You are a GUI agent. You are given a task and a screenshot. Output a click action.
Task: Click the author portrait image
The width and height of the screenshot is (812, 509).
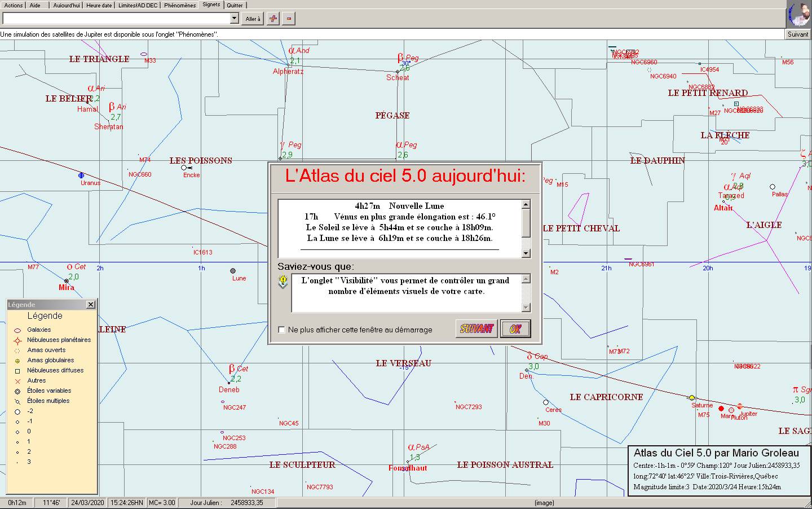pos(799,14)
